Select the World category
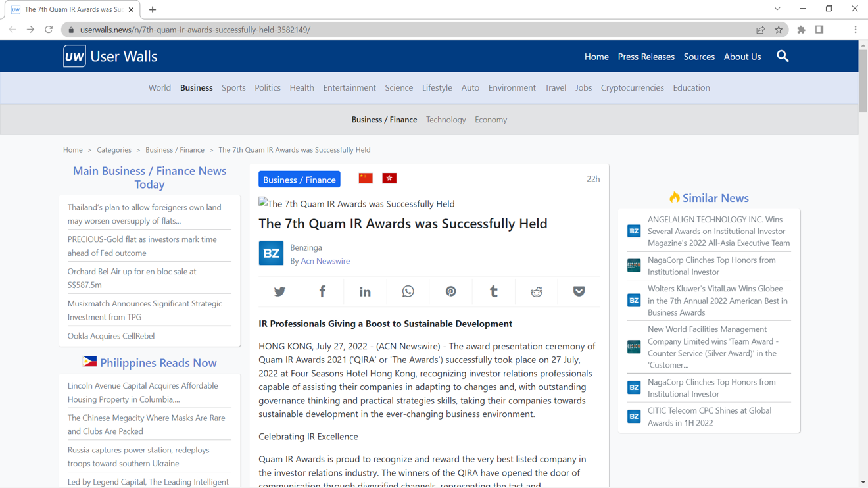The image size is (868, 488). coord(160,87)
